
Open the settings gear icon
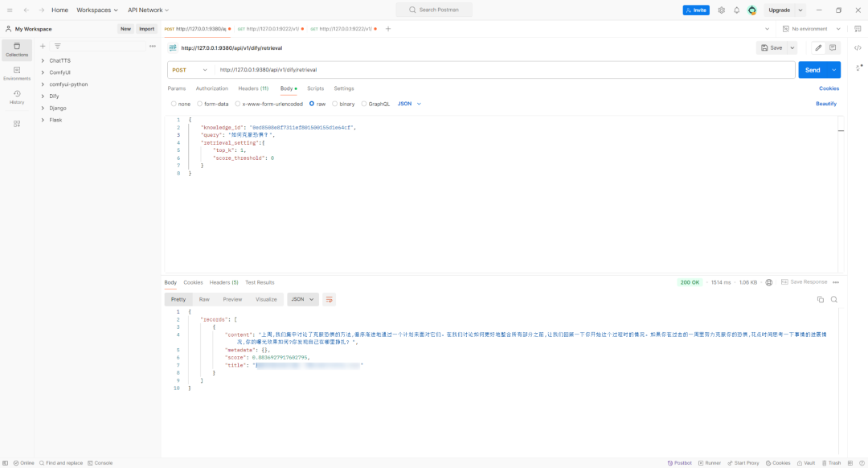pos(721,10)
